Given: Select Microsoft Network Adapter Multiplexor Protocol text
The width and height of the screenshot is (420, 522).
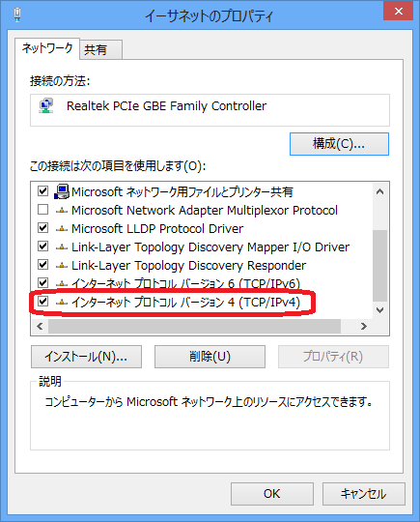Looking at the screenshot, I should (x=205, y=211).
